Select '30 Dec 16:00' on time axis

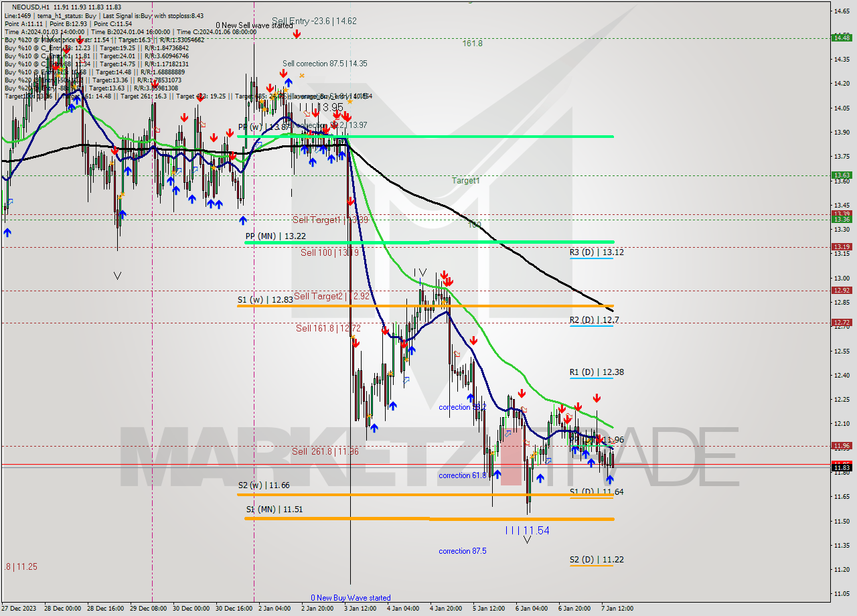point(234,609)
